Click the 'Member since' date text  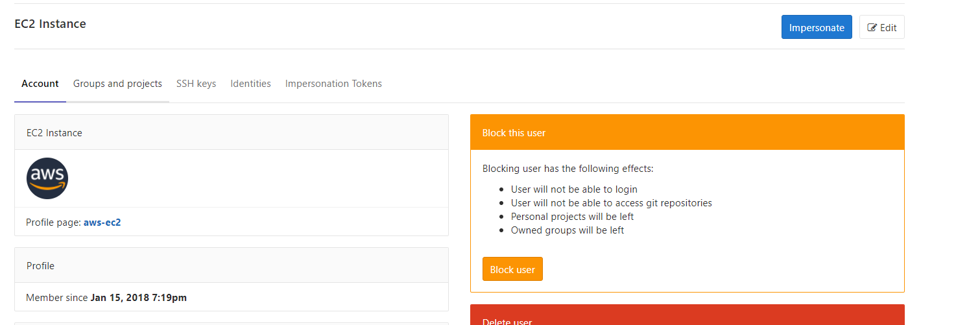tap(138, 298)
